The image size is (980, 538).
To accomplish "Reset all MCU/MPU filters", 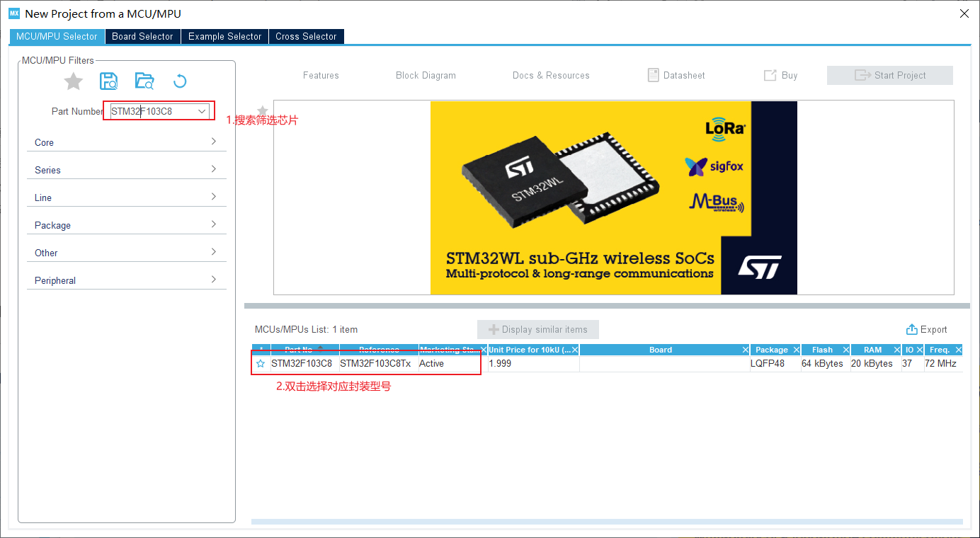I will pyautogui.click(x=180, y=81).
